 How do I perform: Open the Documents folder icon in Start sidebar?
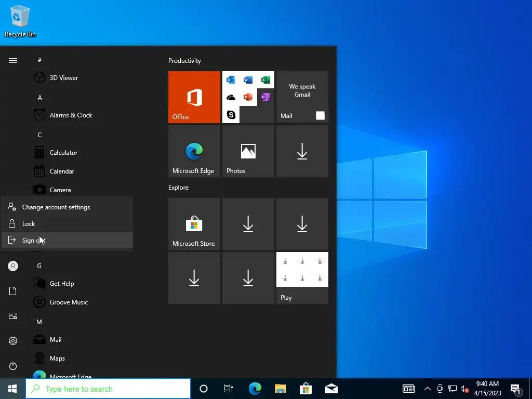(x=13, y=291)
